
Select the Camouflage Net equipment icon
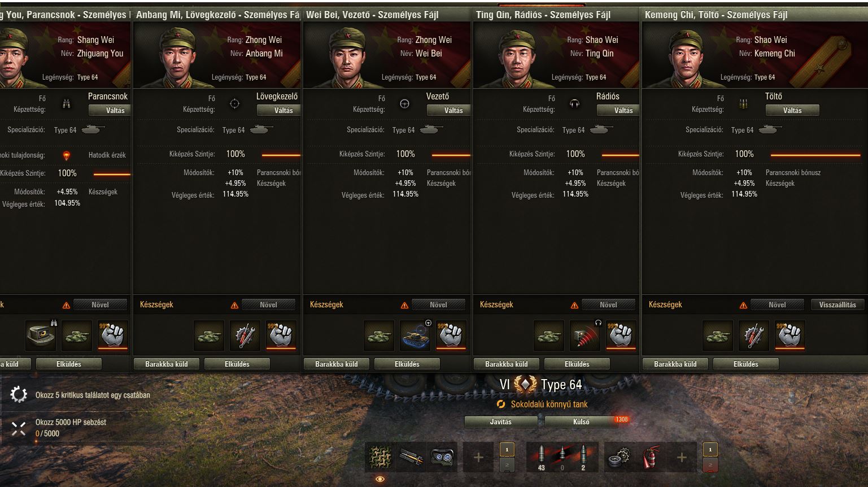click(x=380, y=457)
